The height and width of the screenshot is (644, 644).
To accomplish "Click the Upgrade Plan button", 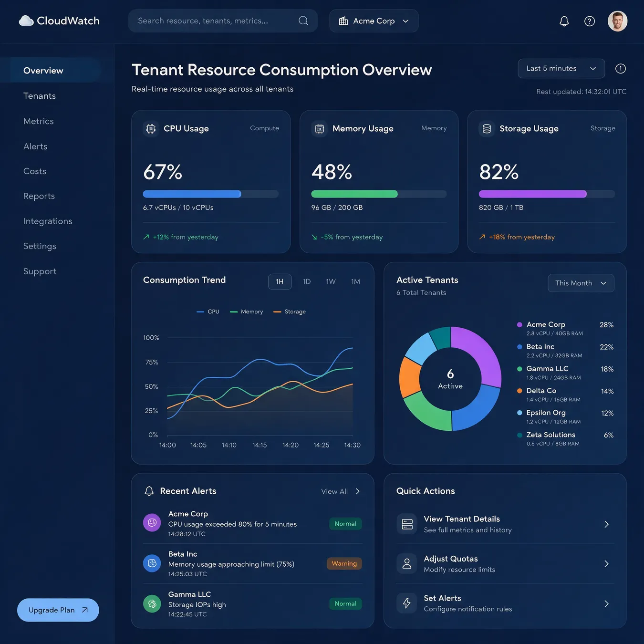I will pyautogui.click(x=58, y=610).
